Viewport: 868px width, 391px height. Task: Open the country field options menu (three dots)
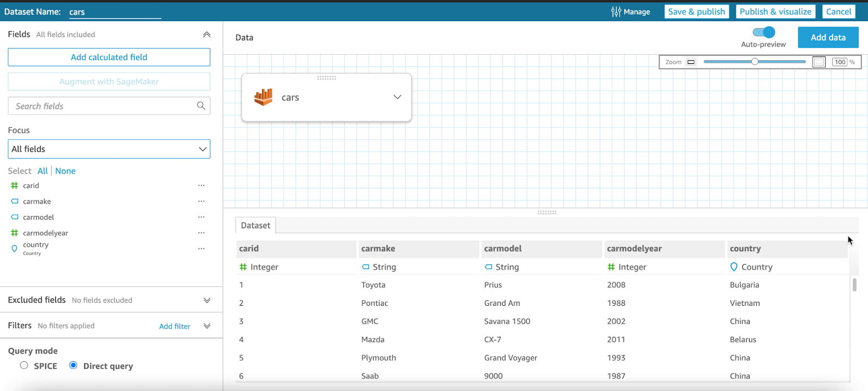[201, 248]
